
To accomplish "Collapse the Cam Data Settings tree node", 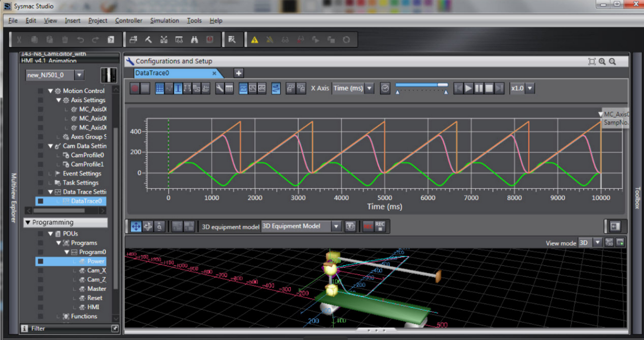I will coord(50,147).
